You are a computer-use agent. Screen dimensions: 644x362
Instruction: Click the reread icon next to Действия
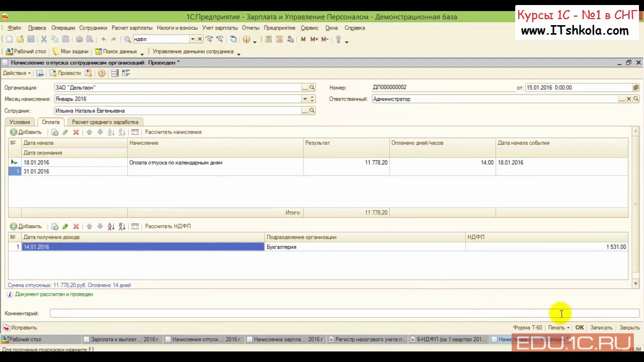(x=40, y=73)
